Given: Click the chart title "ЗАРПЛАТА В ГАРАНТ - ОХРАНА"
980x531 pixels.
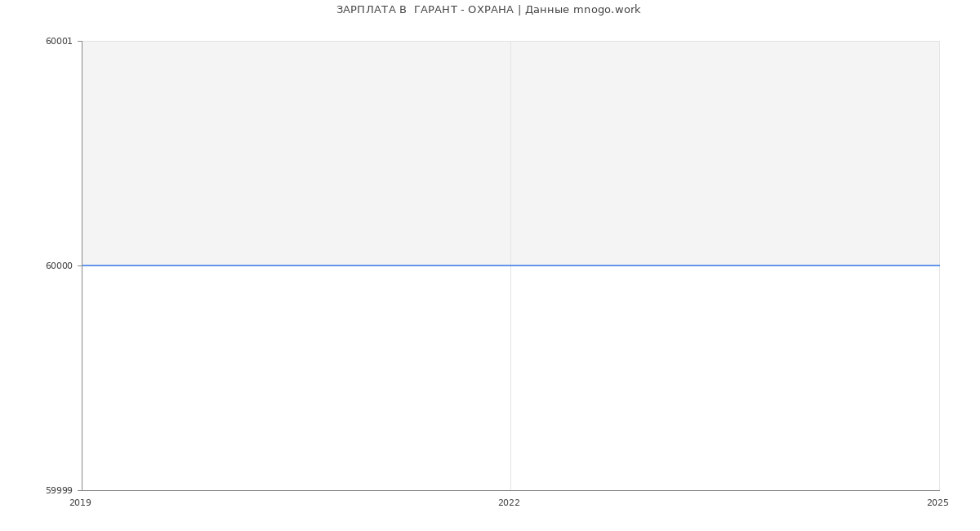Looking at the screenshot, I should 425,10.
